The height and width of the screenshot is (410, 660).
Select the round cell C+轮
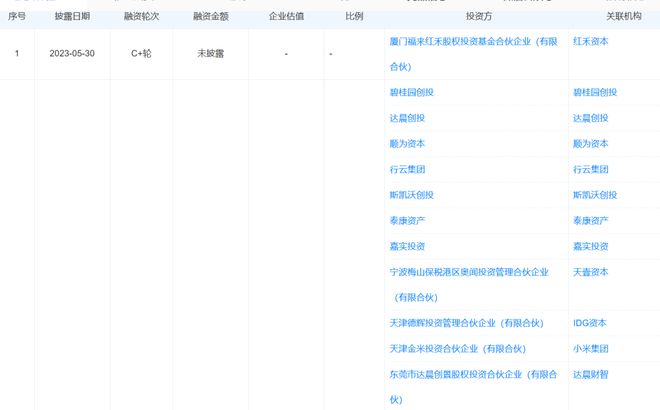pyautogui.click(x=141, y=53)
